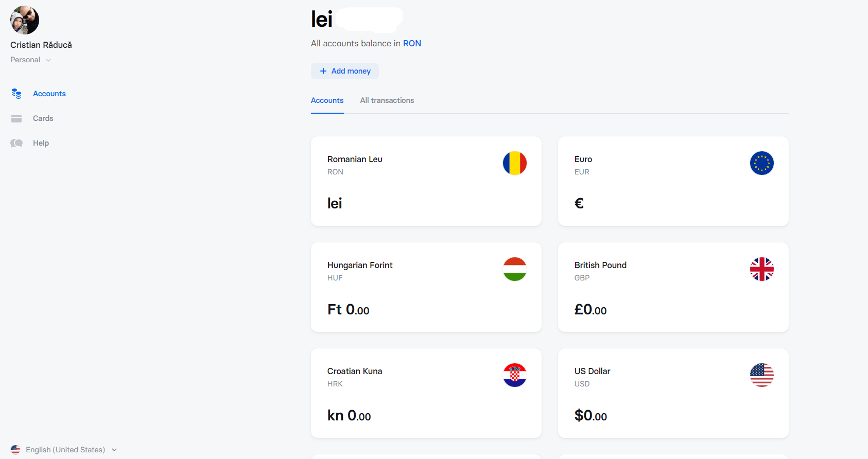Click the European Union flag icon
Viewport: 868px width, 459px height.
pos(762,163)
